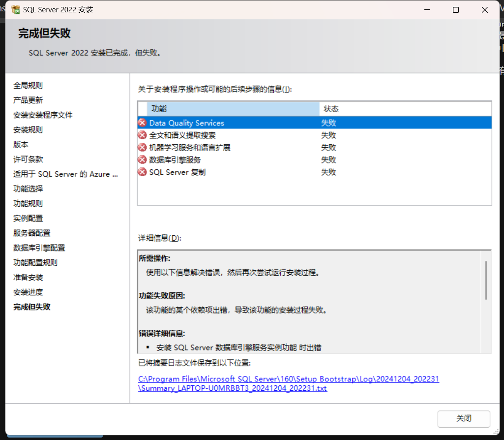
Task: Select the SQL Server 复制 row
Action: (314, 172)
